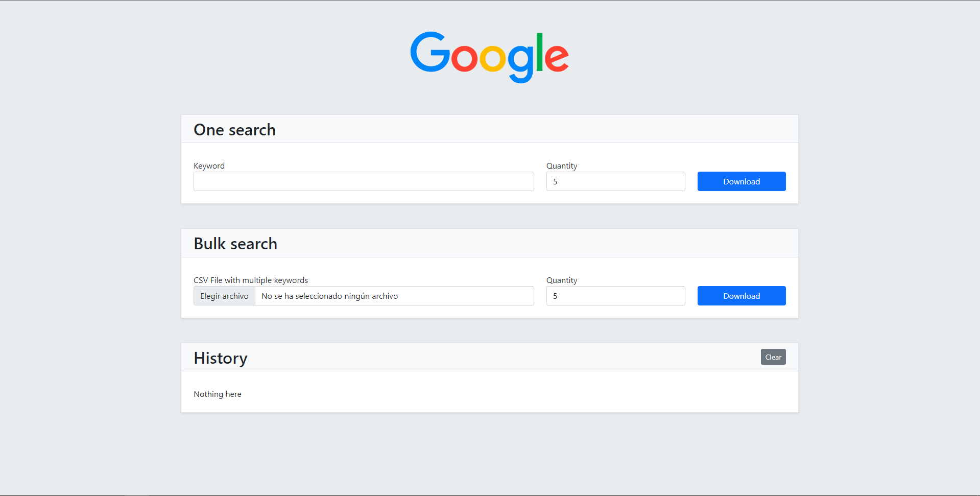The height and width of the screenshot is (496, 980).
Task: Click the 'Nothing here' history text
Action: (x=218, y=394)
